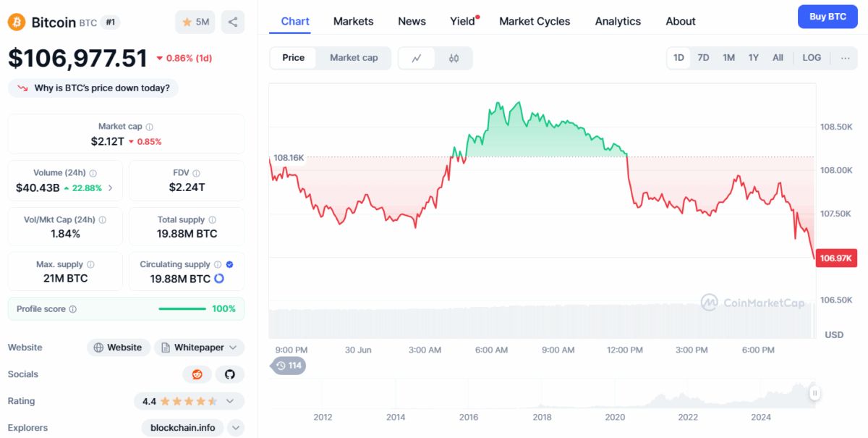
Task: Toggle the LOG scale option
Action: coord(812,58)
